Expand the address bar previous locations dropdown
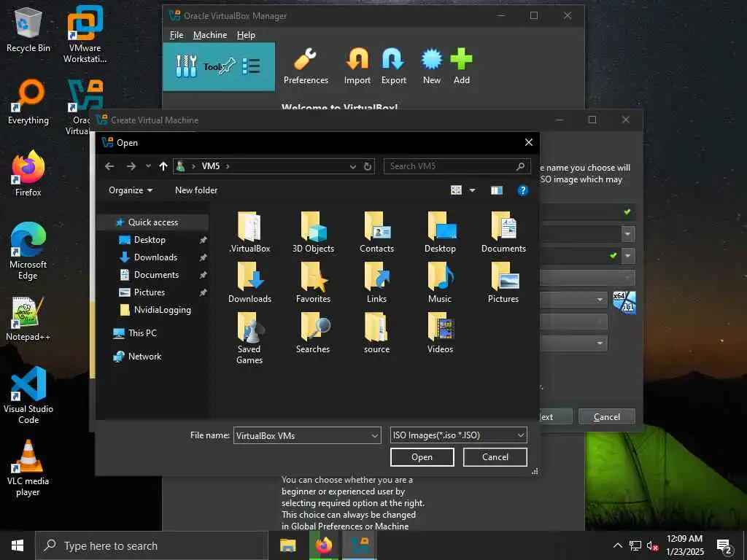747x560 pixels. tap(352, 166)
